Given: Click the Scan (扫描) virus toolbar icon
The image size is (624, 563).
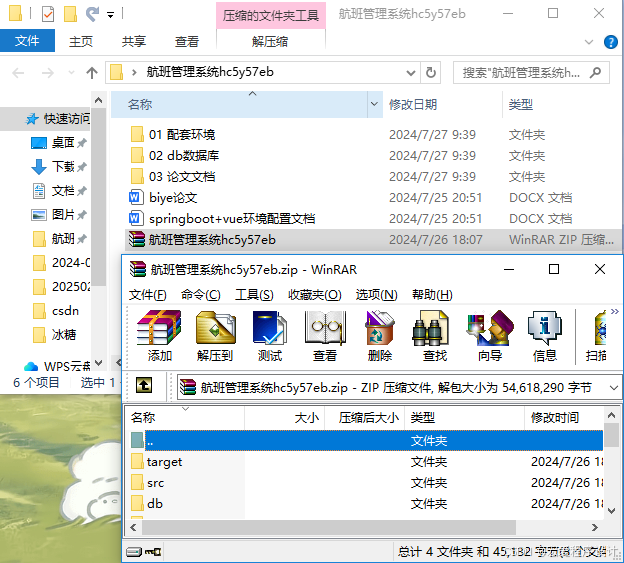Looking at the screenshot, I should 596,336.
